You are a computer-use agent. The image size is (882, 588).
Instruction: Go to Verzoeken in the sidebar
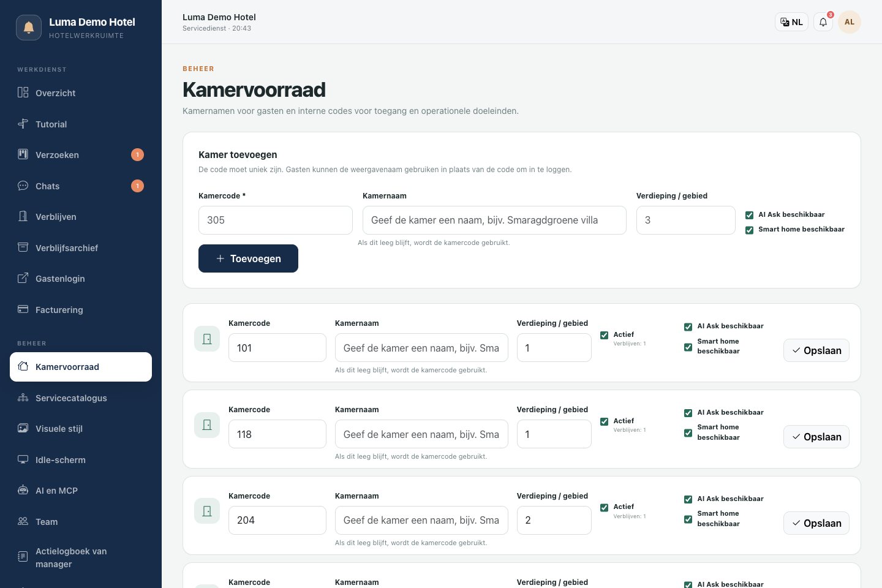click(x=81, y=155)
